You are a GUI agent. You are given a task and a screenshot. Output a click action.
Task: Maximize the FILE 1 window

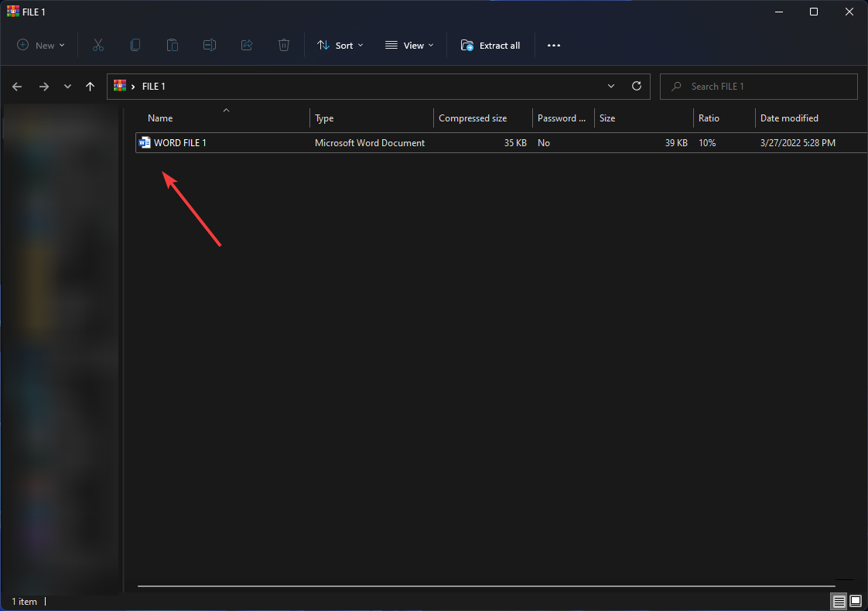pyautogui.click(x=814, y=12)
